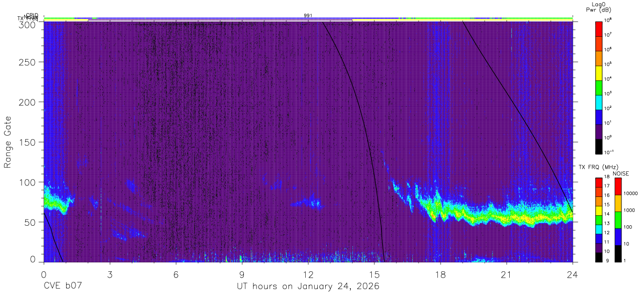The height and width of the screenshot is (297, 644).
Task: Click the blue segment of Lag0 Pwr colorbar
Action: (598, 116)
